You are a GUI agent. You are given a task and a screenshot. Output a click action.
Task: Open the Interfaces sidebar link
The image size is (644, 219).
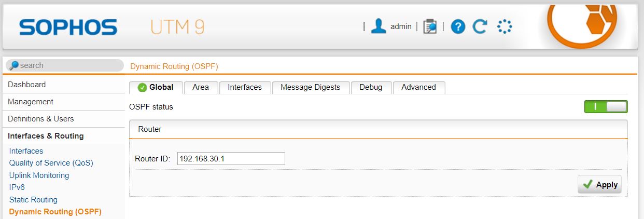pos(26,151)
